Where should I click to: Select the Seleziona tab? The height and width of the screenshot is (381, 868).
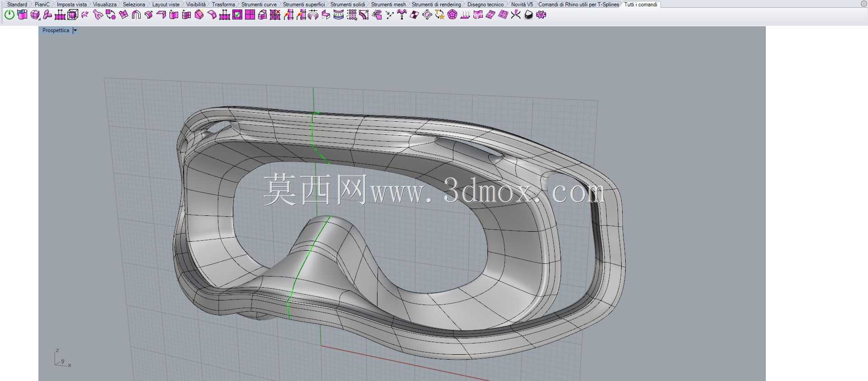point(134,4)
